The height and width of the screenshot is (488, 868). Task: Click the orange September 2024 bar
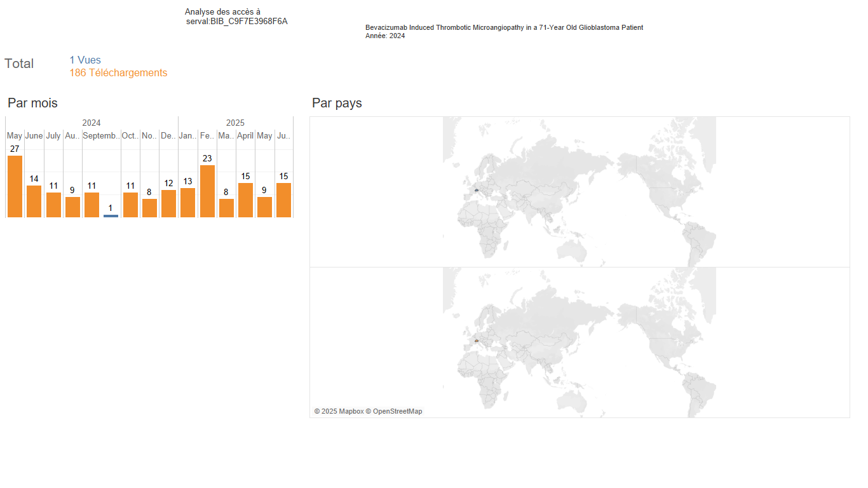pyautogui.click(x=92, y=205)
